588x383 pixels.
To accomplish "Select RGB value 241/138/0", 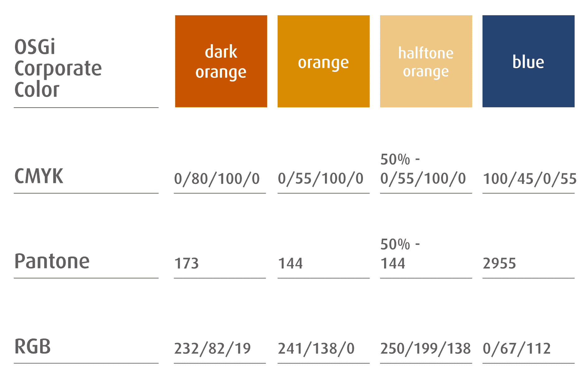I will [316, 348].
